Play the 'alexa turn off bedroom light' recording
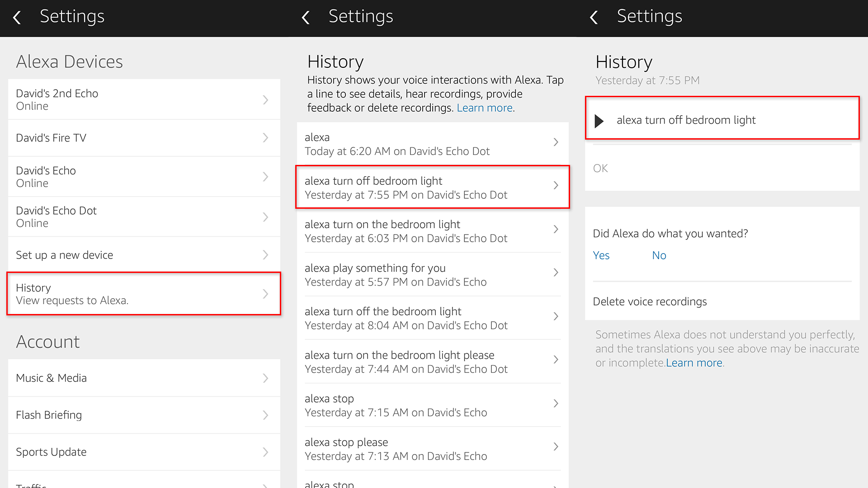 [x=599, y=121]
